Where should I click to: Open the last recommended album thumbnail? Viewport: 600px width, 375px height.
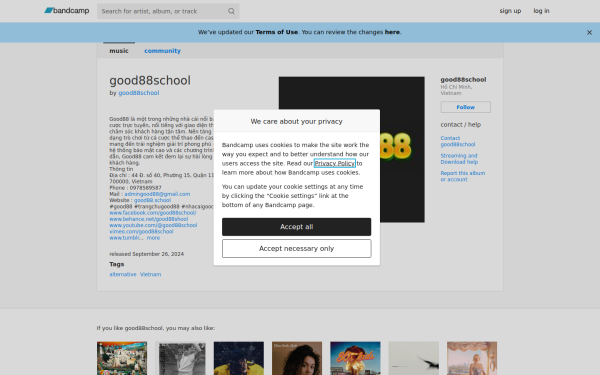[472, 358]
